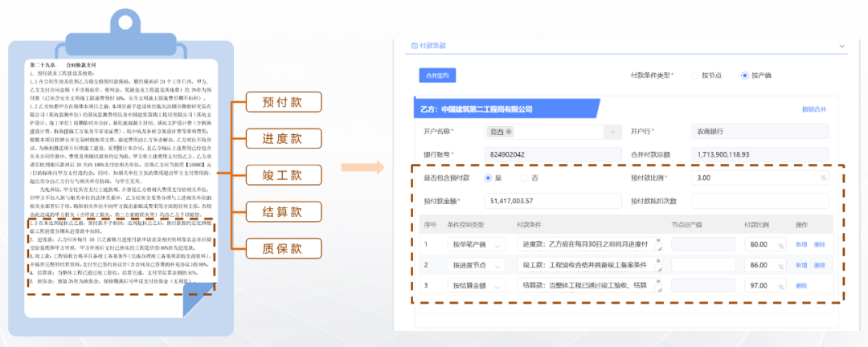Viewport: 868px width, 347px height.
Task: Remove the 莫西 tag with its x icon
Action: (509, 132)
